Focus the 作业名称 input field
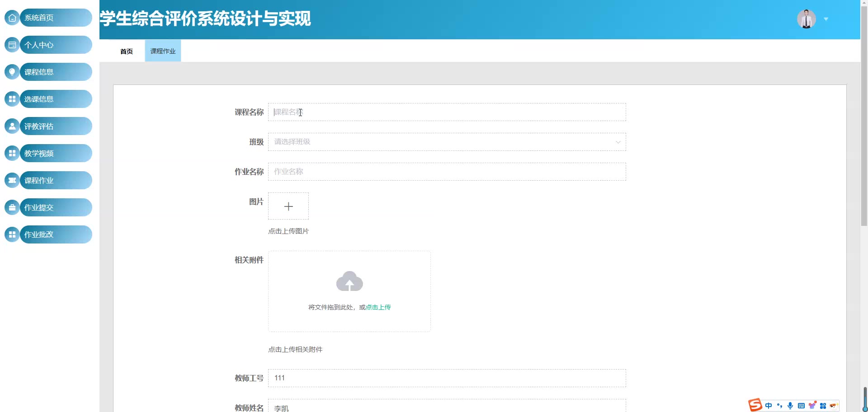Viewport: 868px width, 412px height. point(447,172)
